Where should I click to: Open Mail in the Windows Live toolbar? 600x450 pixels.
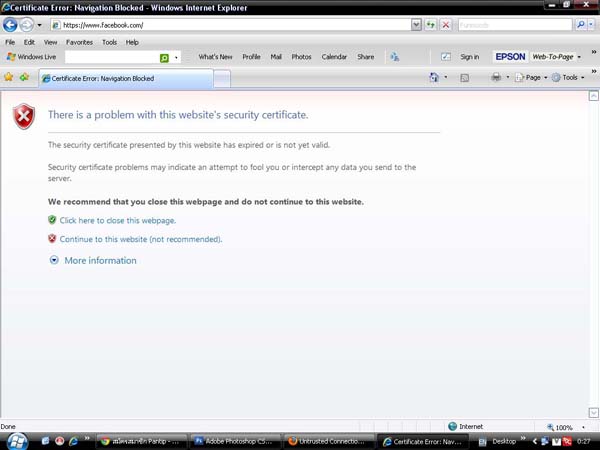(276, 57)
